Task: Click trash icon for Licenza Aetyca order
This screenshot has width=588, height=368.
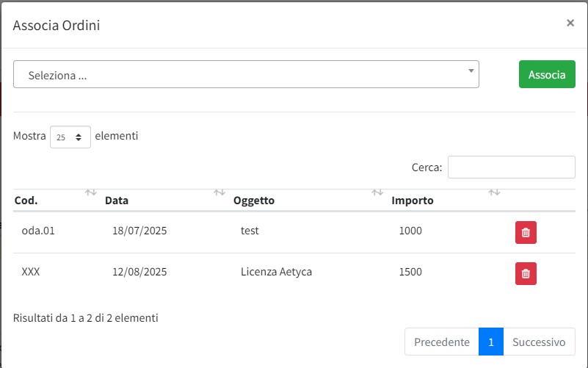Action: 526,273
